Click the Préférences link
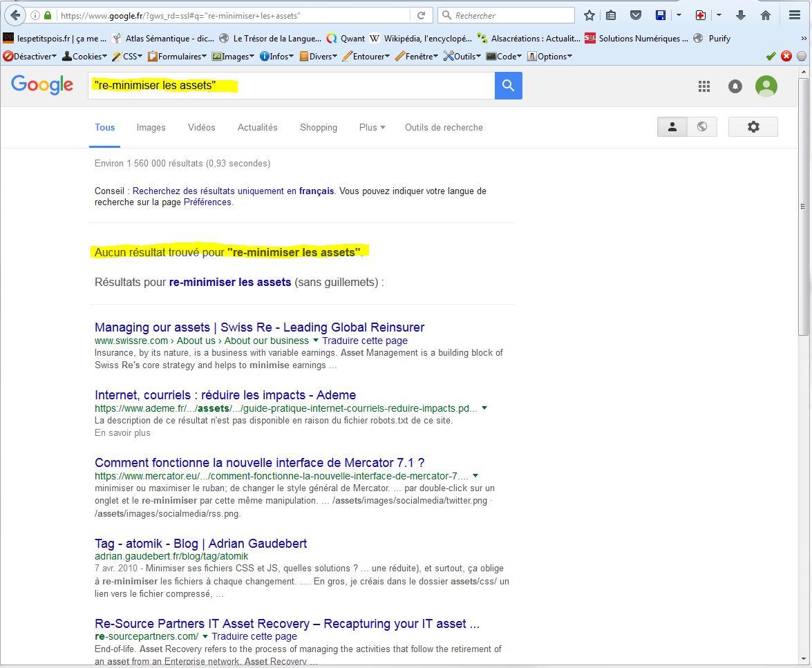 pos(207,202)
